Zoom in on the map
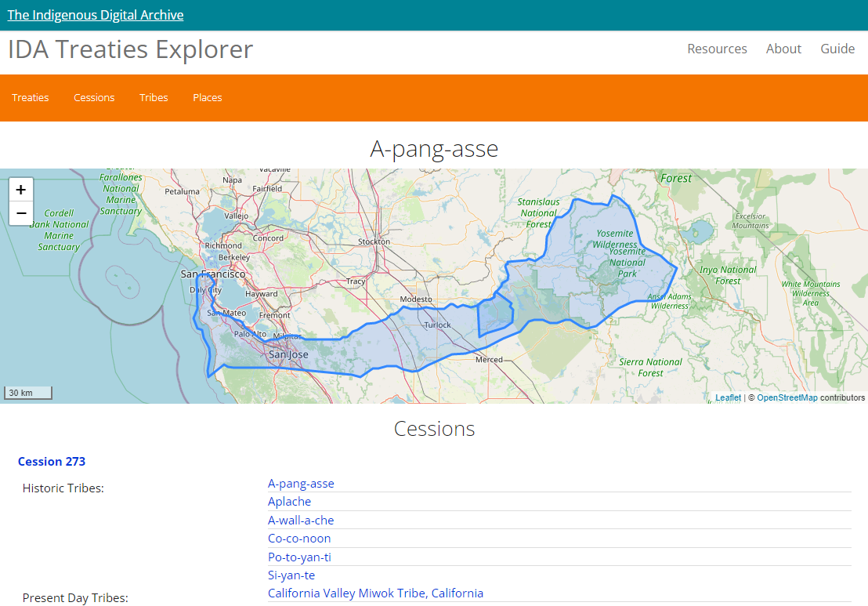Screen dimensions: 868x606 tap(20, 190)
